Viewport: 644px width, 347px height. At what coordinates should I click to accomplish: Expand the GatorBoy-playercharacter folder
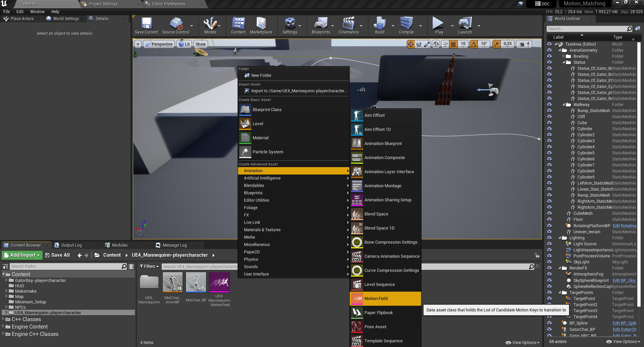point(6,280)
